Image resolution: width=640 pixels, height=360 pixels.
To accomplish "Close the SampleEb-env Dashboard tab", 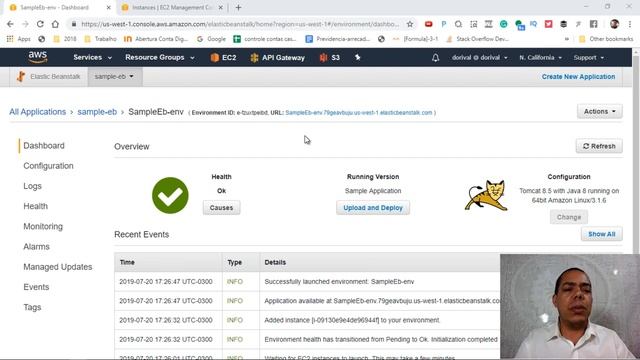I will tap(109, 7).
